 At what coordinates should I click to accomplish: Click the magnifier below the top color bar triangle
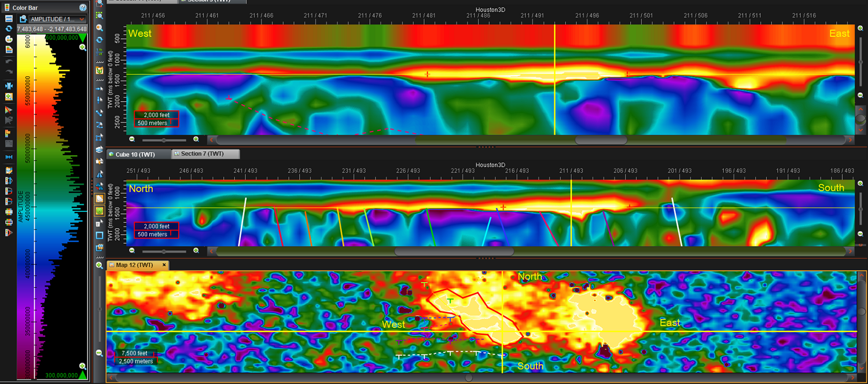[x=83, y=47]
